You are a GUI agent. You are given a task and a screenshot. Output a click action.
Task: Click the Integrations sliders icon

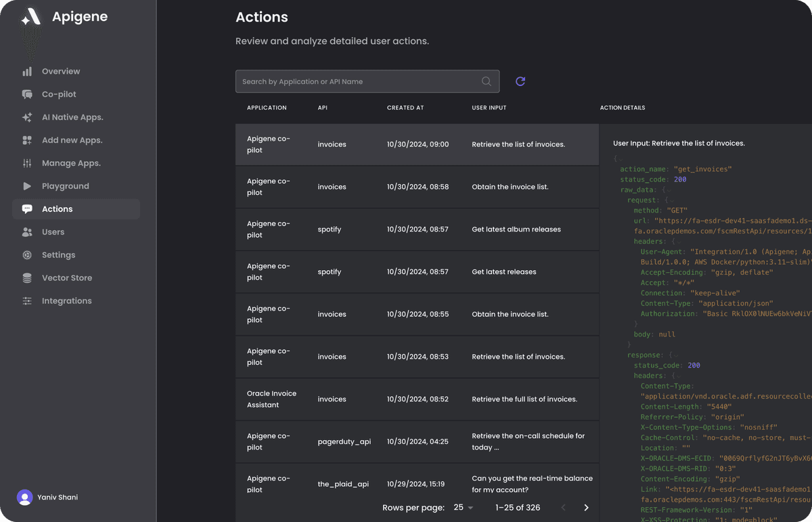pyautogui.click(x=27, y=301)
